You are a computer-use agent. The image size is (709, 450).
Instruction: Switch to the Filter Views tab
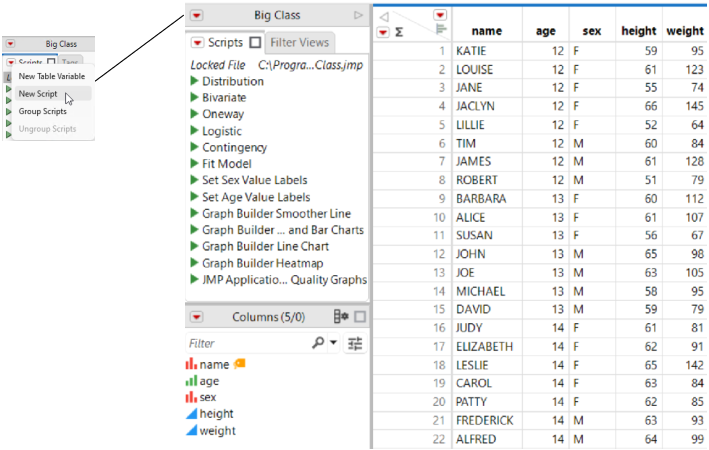299,43
